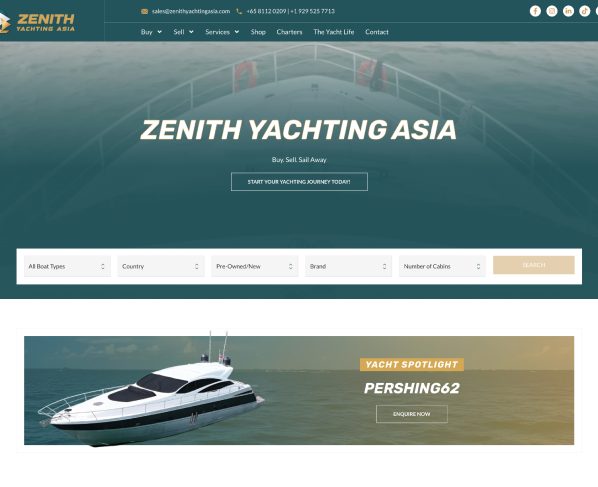The height and width of the screenshot is (487, 598).
Task: Click Enquire Now on the Pershing62 spotlight
Action: click(412, 414)
